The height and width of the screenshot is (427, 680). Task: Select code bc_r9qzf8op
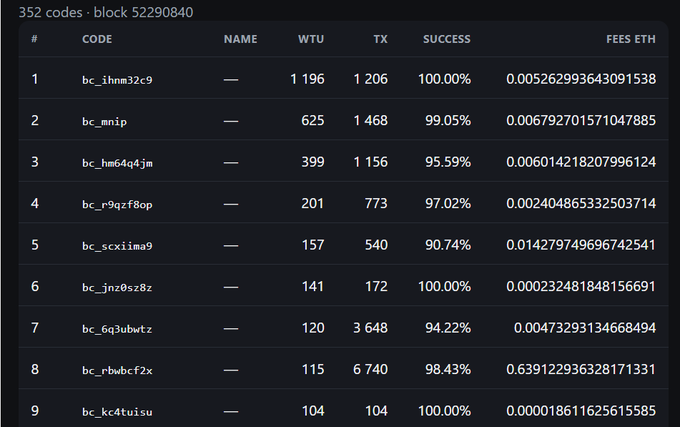[x=117, y=204]
